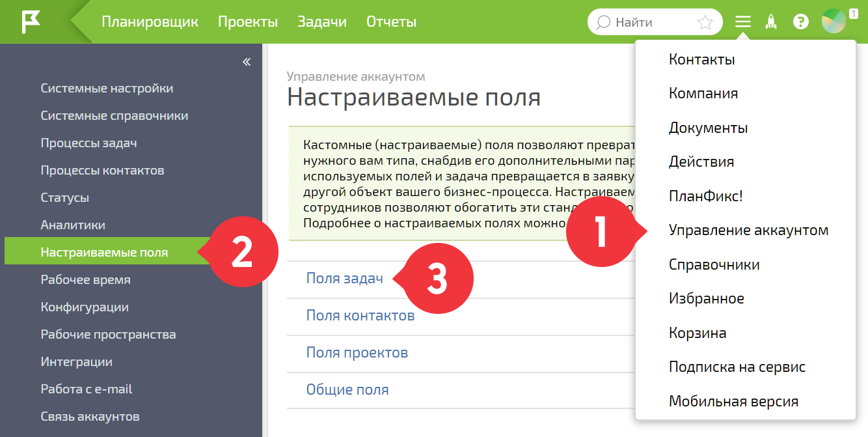Open Процессы задач sidebar item
868x437 pixels.
point(88,143)
